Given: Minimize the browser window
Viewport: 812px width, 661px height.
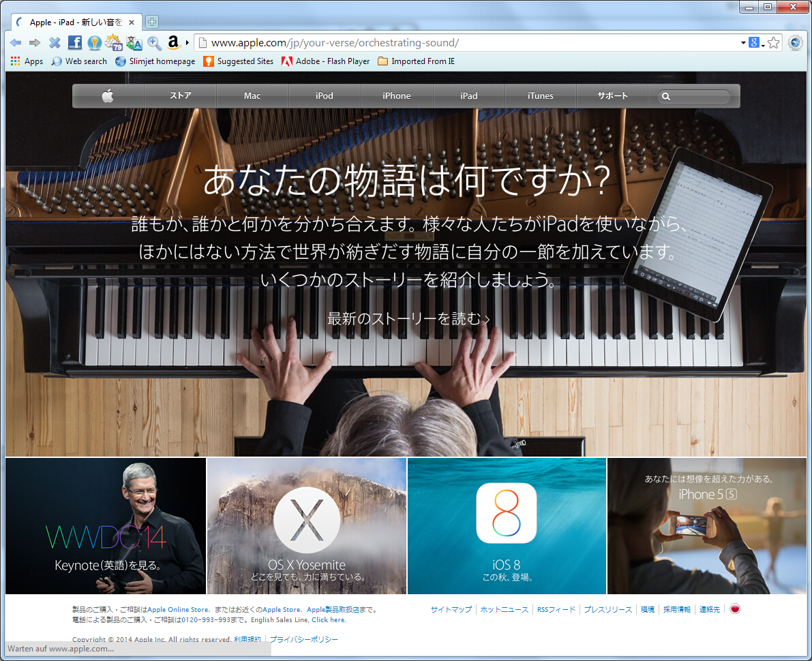Looking at the screenshot, I should tap(749, 7).
